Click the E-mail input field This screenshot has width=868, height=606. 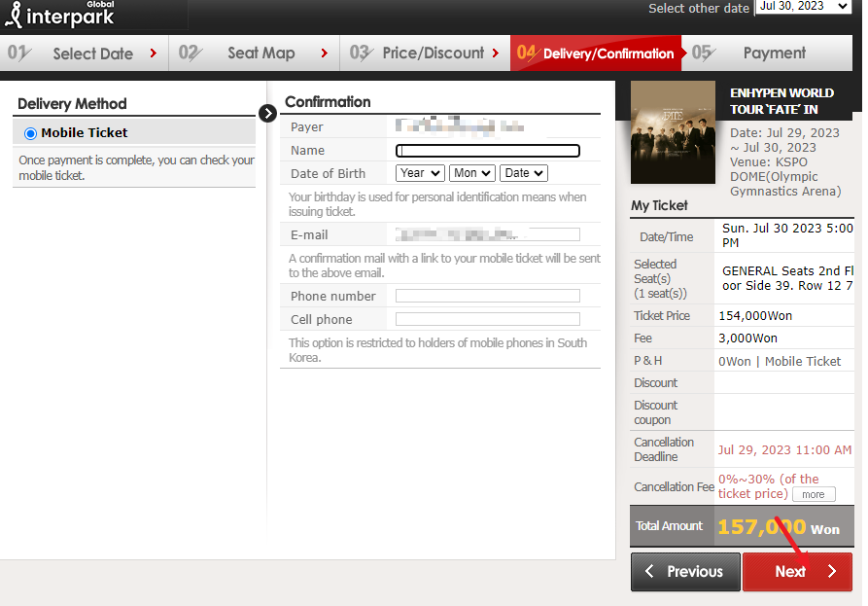click(x=488, y=234)
